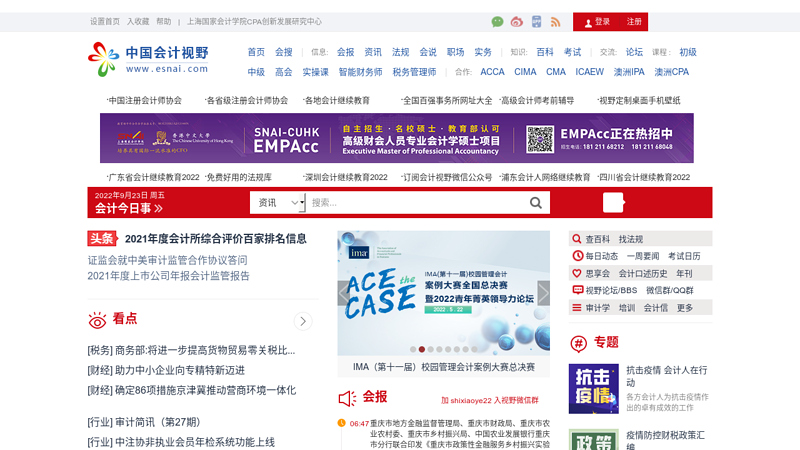Open 考试 navigation item
Image resolution: width=800 pixels, height=450 pixels.
(x=572, y=52)
